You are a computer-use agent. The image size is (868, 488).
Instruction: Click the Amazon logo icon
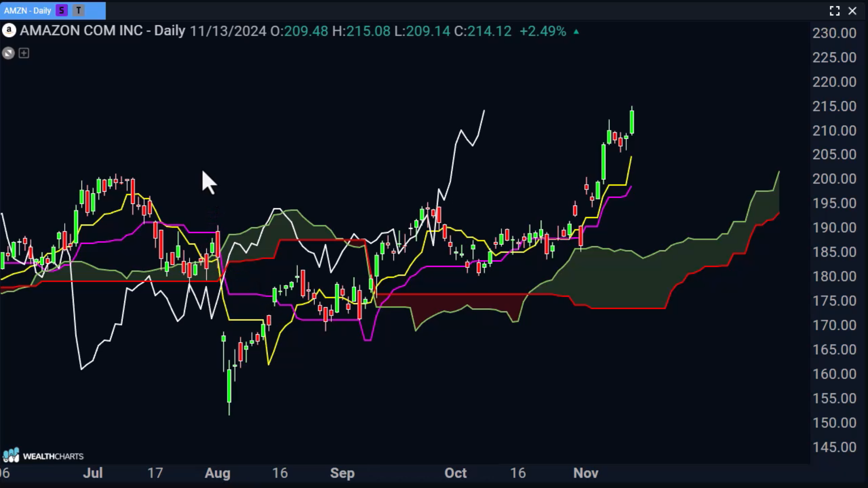pyautogui.click(x=9, y=31)
